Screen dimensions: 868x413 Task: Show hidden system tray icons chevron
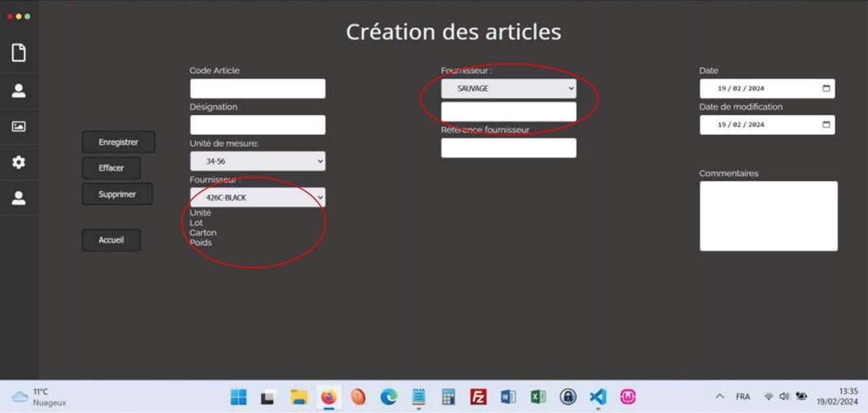click(x=720, y=397)
